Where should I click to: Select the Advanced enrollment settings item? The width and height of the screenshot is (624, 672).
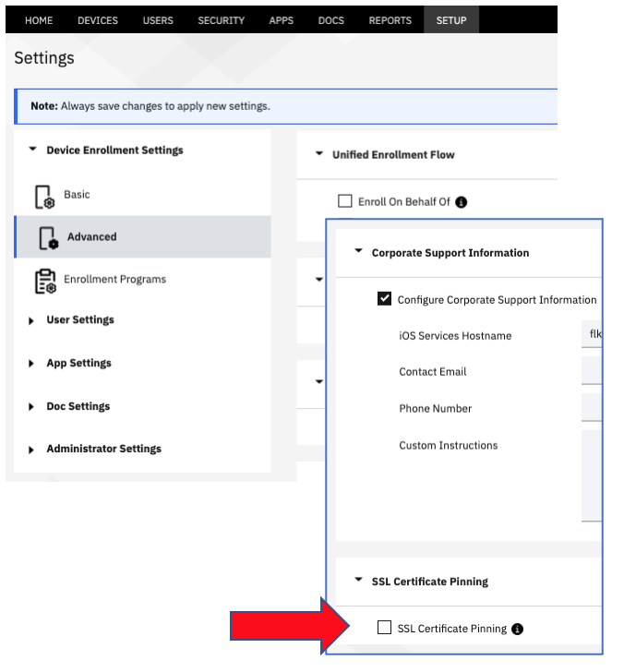point(142,236)
